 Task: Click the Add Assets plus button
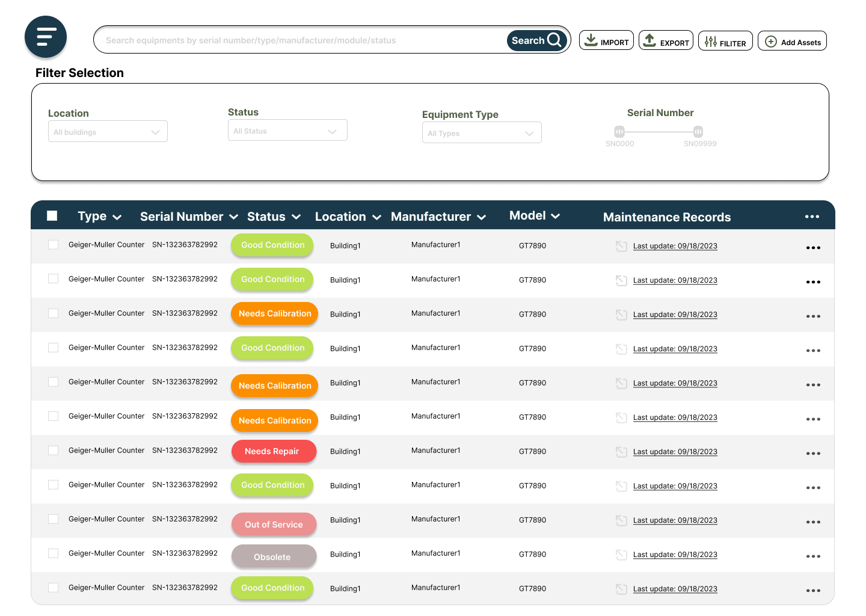point(792,41)
